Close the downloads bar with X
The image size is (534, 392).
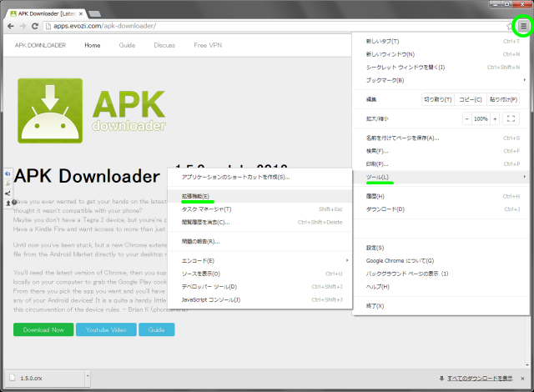[525, 377]
